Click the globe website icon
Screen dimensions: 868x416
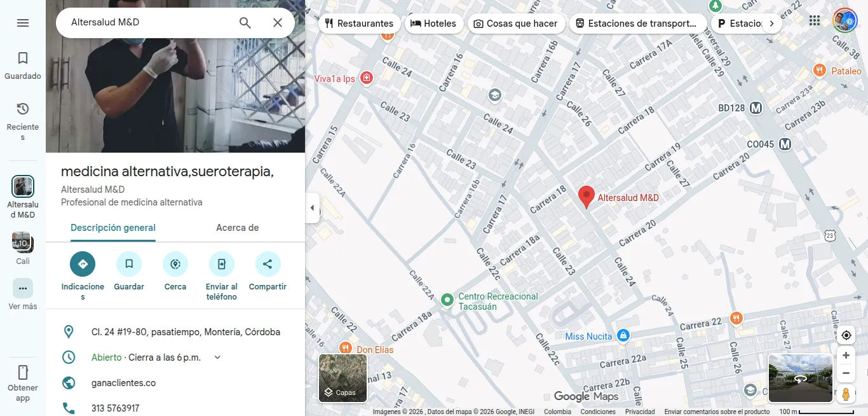[69, 383]
